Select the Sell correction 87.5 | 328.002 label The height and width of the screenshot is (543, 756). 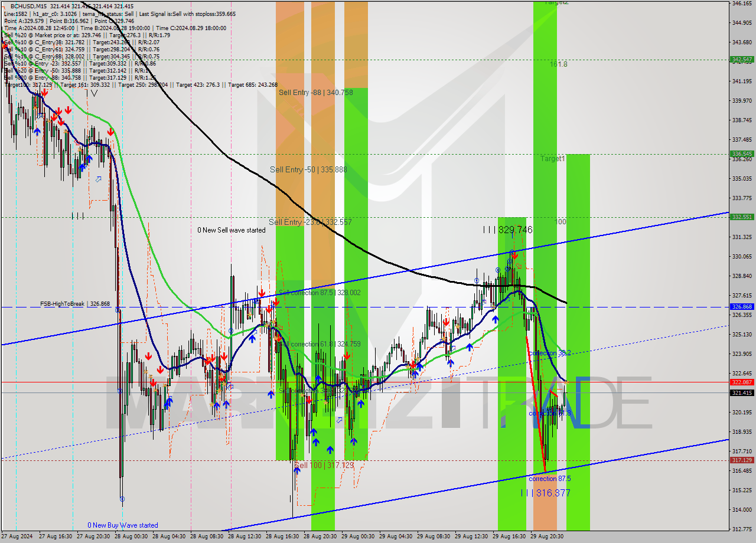[x=320, y=292]
